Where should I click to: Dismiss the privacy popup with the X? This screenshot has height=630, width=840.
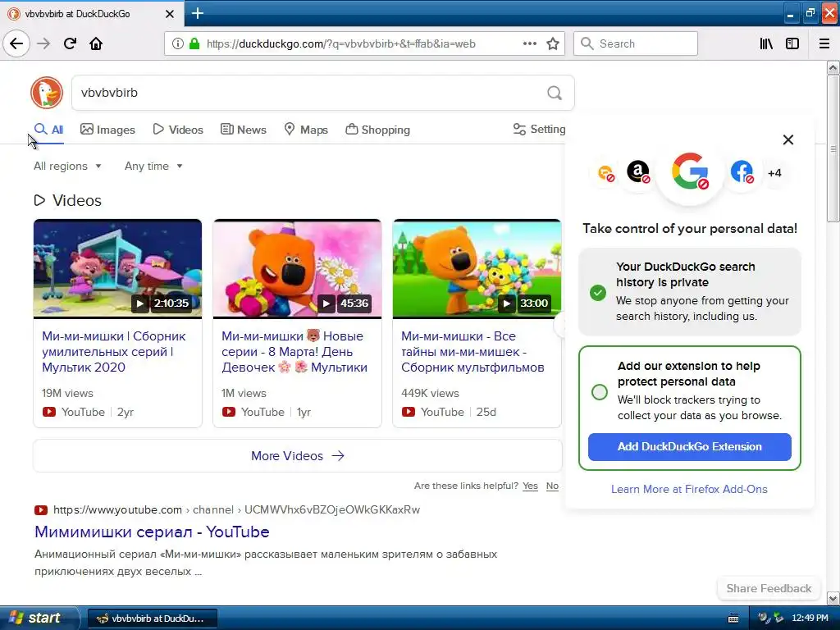[x=788, y=139]
